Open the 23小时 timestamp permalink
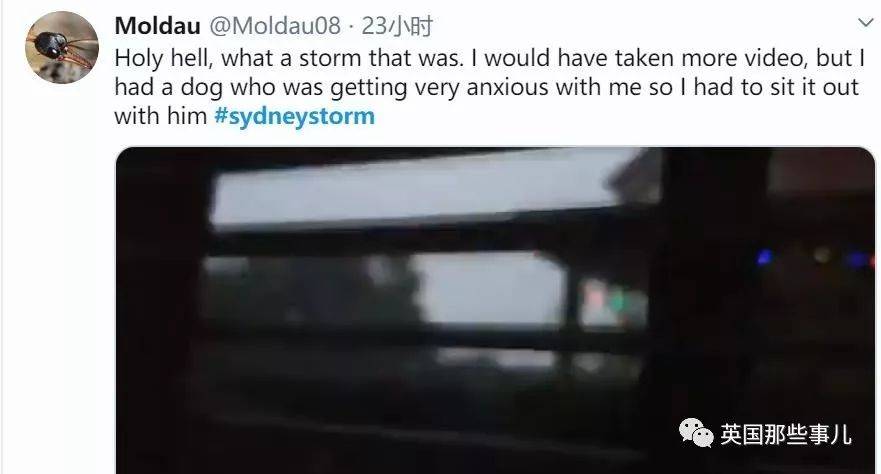Screen dimensions: 881x474 point(397,26)
